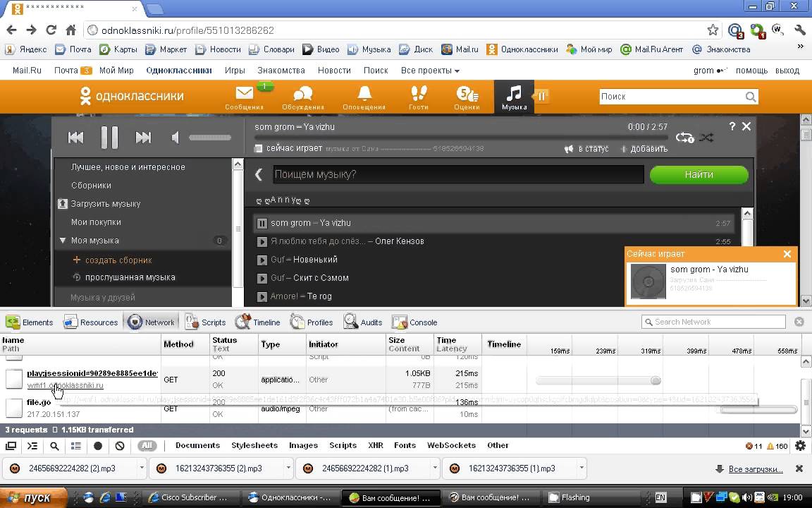The height and width of the screenshot is (508, 812).
Task: Click devtools search magnifier in status bar
Action: (x=54, y=446)
